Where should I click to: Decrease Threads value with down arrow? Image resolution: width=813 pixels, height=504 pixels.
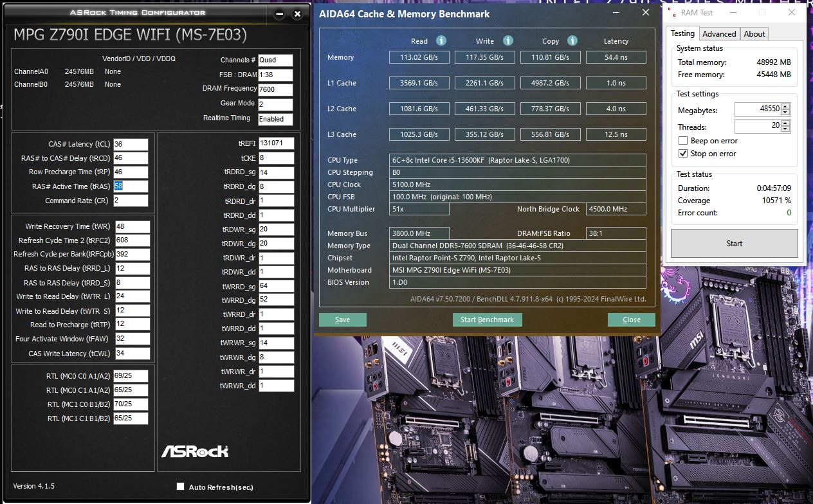pos(785,129)
